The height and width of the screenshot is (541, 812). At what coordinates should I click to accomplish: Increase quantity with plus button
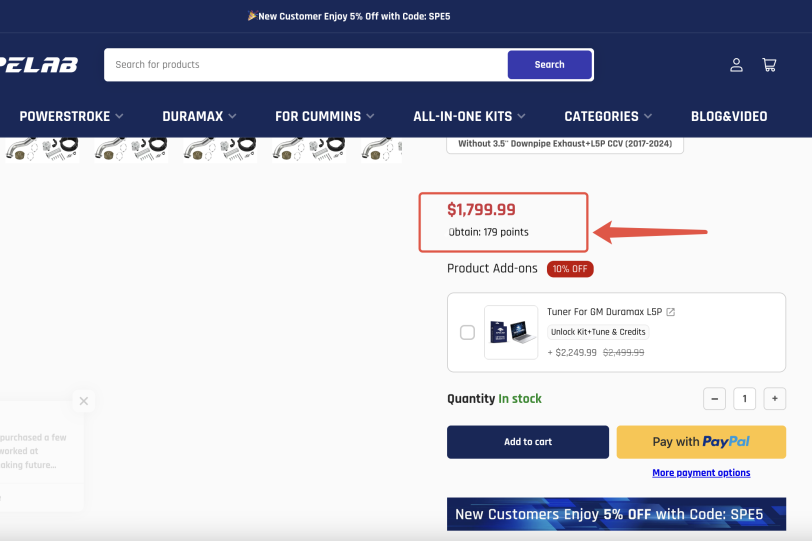(774, 399)
